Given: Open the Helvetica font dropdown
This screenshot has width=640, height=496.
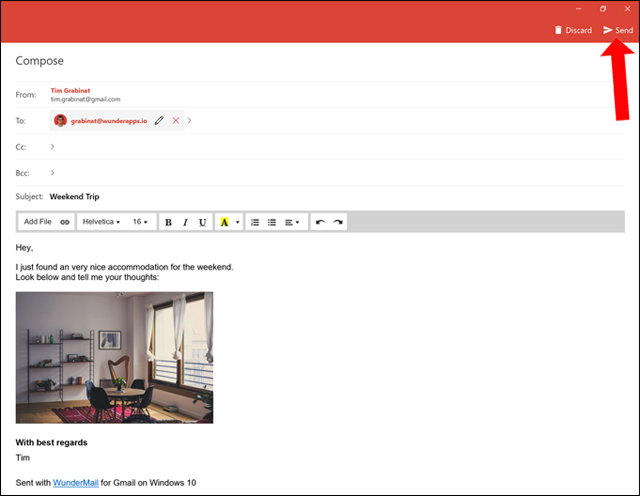Looking at the screenshot, I should coord(101,222).
